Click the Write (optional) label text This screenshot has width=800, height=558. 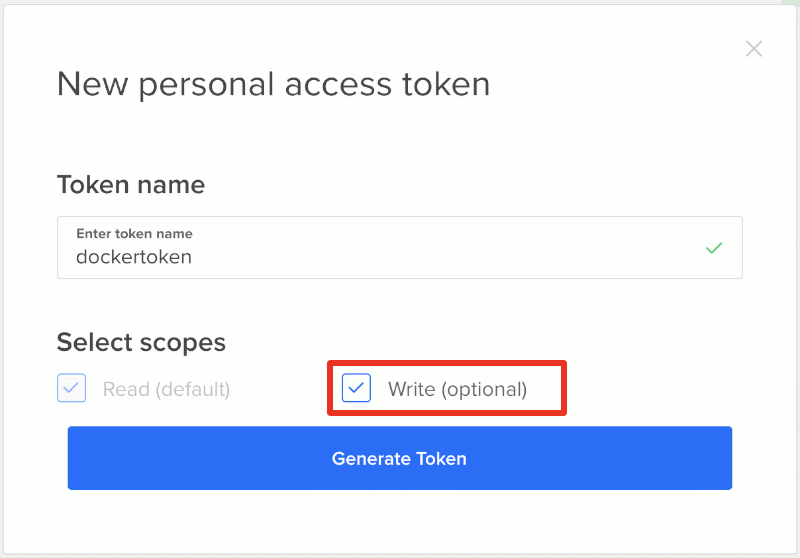[x=457, y=389]
